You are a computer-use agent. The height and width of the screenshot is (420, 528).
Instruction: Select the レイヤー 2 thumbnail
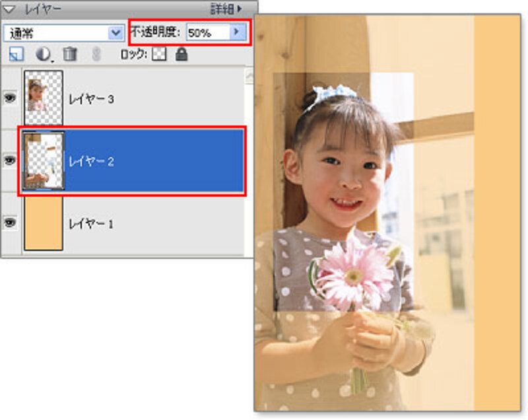[43, 160]
